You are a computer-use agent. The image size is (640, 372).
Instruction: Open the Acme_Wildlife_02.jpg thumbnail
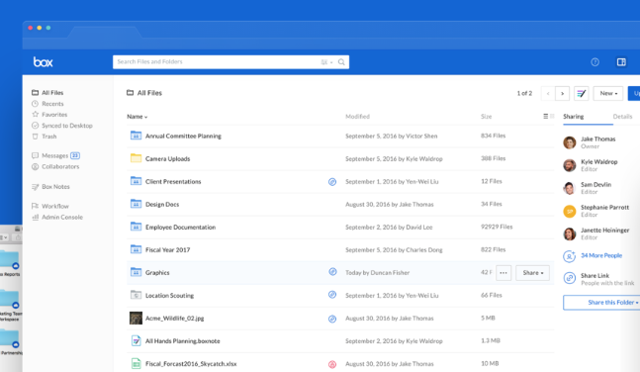(136, 318)
